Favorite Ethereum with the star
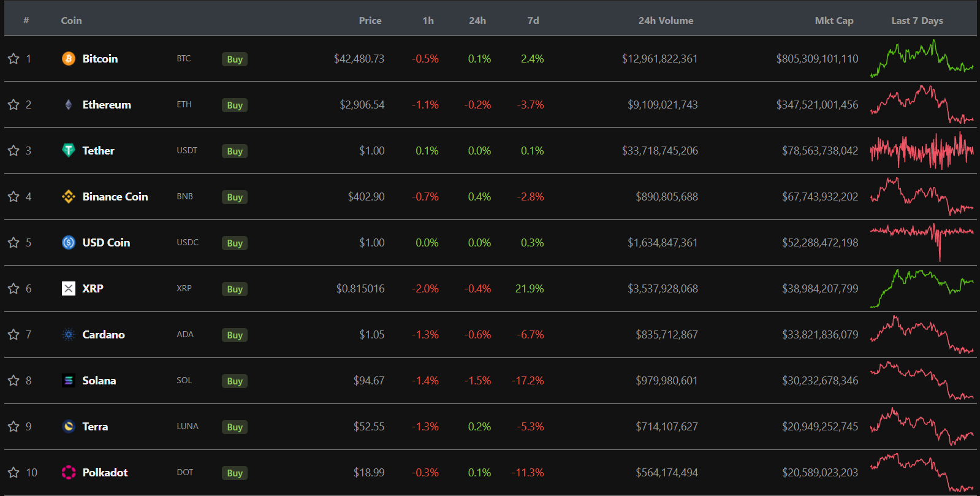Image resolution: width=980 pixels, height=496 pixels. pos(13,104)
